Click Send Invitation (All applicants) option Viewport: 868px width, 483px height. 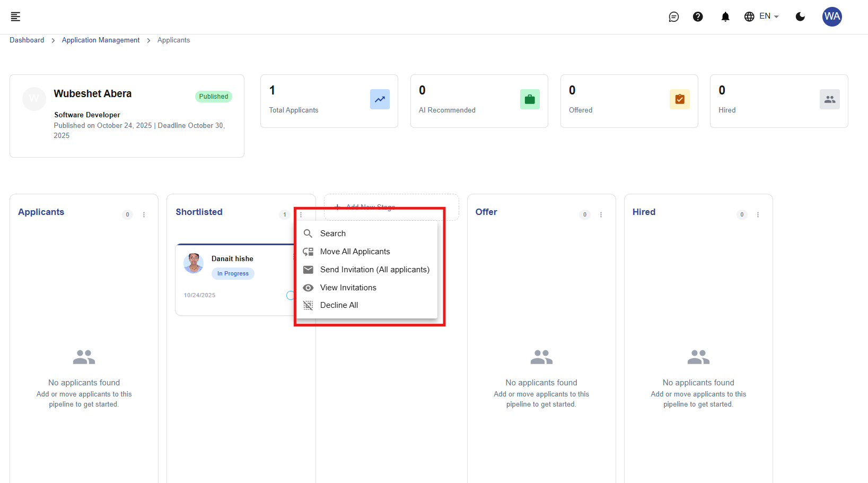coord(374,270)
